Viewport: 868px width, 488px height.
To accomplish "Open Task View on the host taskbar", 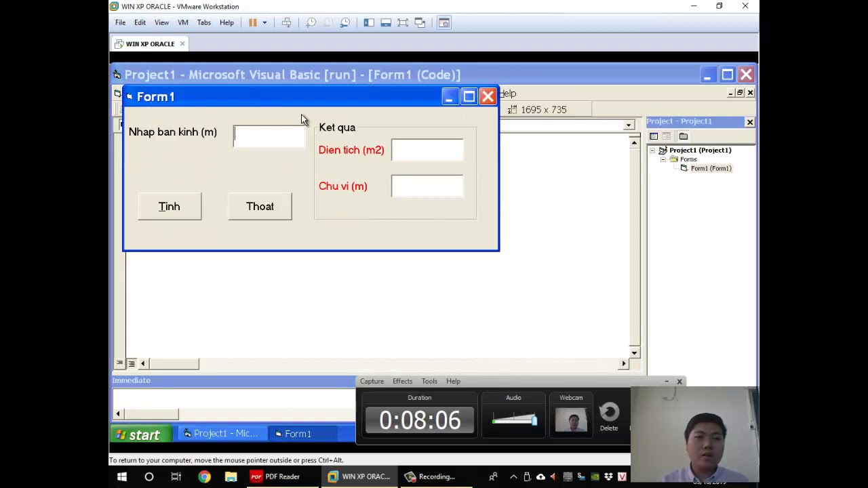I will point(176,476).
